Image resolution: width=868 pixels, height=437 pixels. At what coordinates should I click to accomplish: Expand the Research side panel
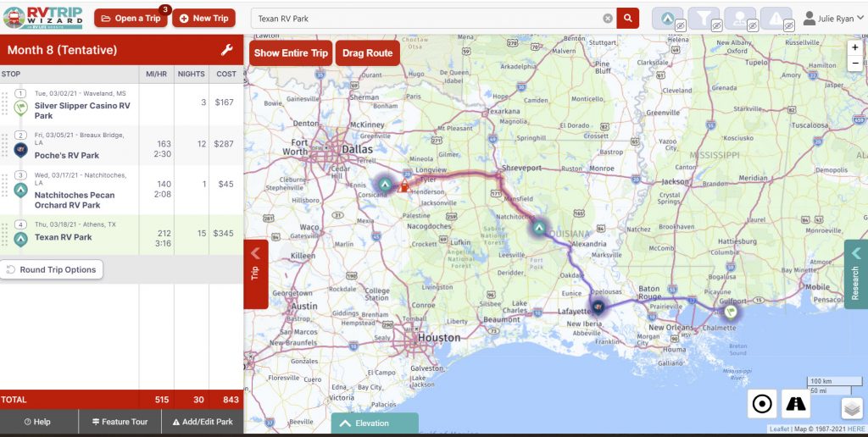[856, 274]
